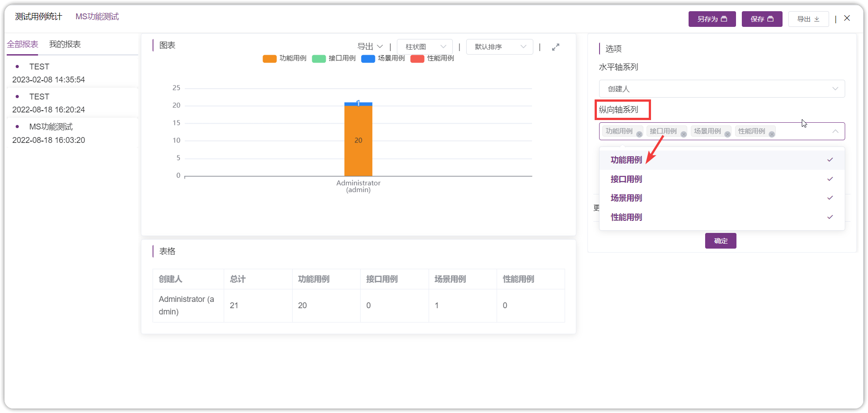Screen dimensions: 868x413
Task: Toggle red 性能用例 legend swatch
Action: (x=417, y=59)
